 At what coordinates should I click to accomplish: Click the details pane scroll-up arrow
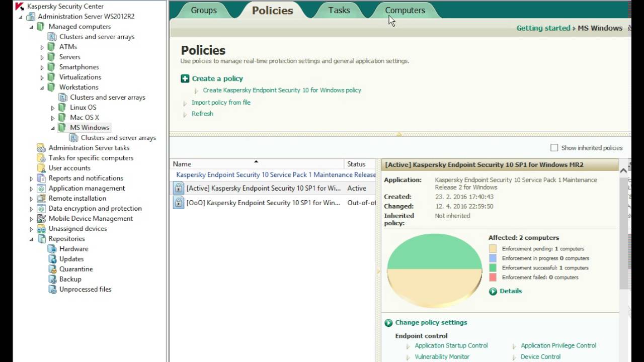[623, 170]
